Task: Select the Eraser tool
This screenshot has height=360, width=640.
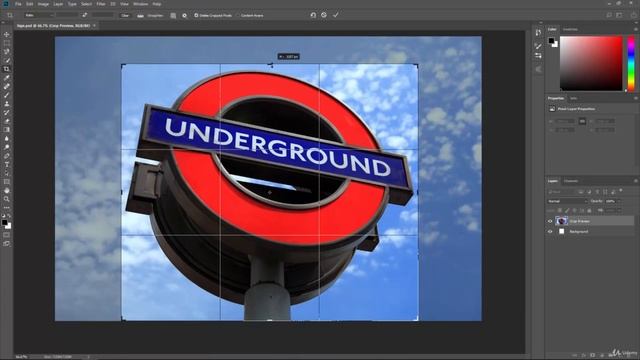Action: point(7,121)
